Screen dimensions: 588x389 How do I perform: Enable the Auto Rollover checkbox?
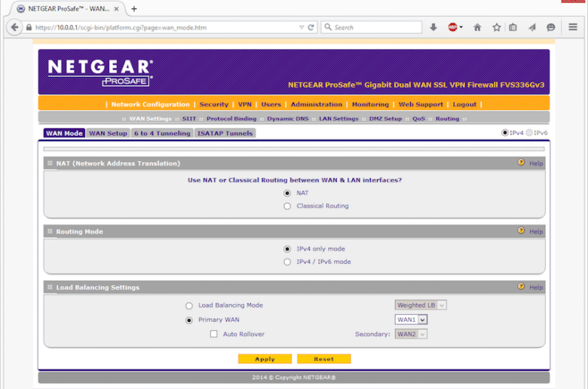[x=214, y=334]
